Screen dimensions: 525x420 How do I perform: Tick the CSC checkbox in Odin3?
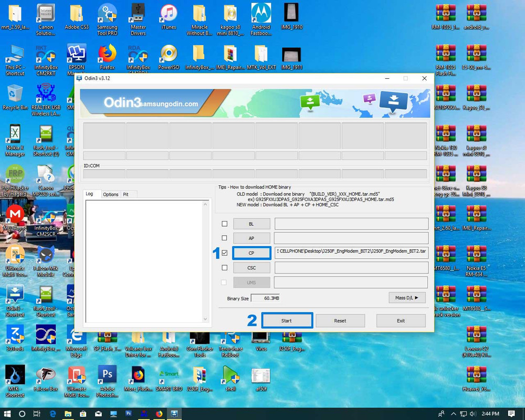(224, 268)
